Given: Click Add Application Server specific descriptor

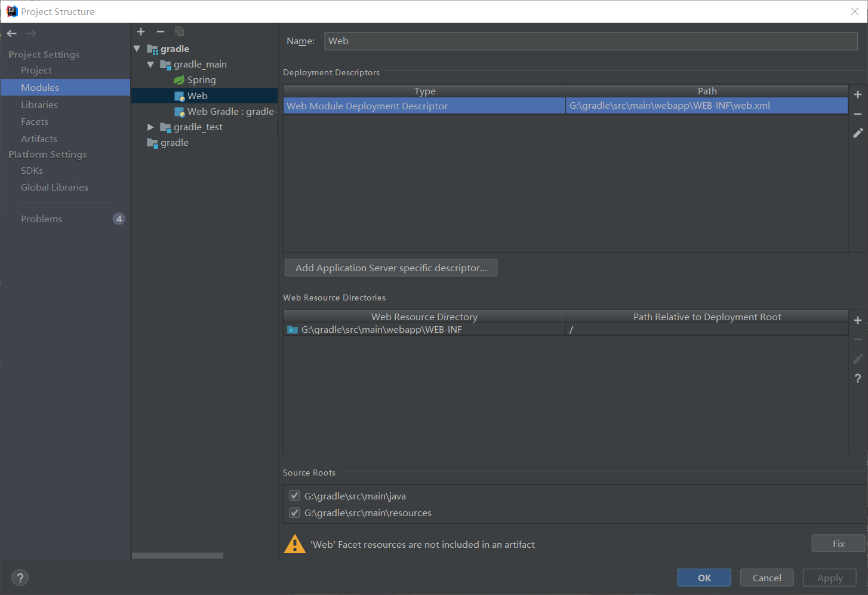Looking at the screenshot, I should click(391, 268).
